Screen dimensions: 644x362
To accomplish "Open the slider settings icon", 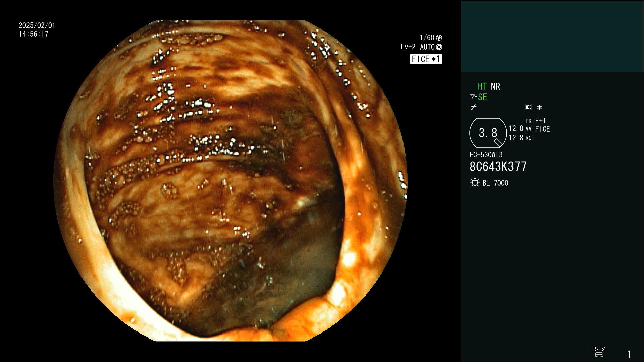I will (x=528, y=107).
